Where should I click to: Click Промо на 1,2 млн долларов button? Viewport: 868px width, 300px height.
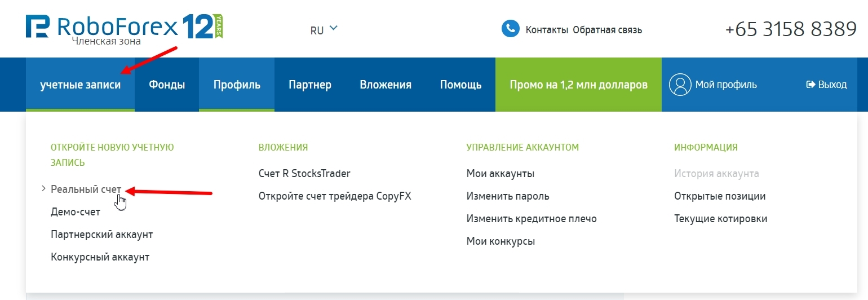point(578,85)
